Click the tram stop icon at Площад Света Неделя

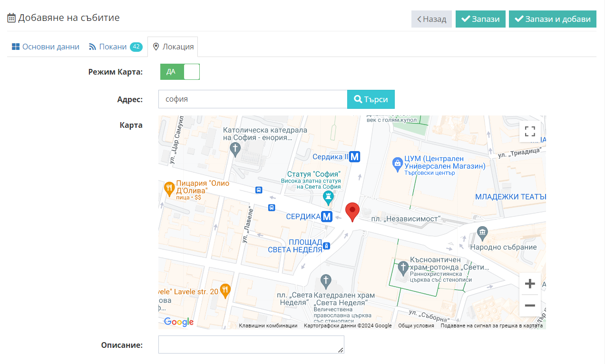(327, 246)
